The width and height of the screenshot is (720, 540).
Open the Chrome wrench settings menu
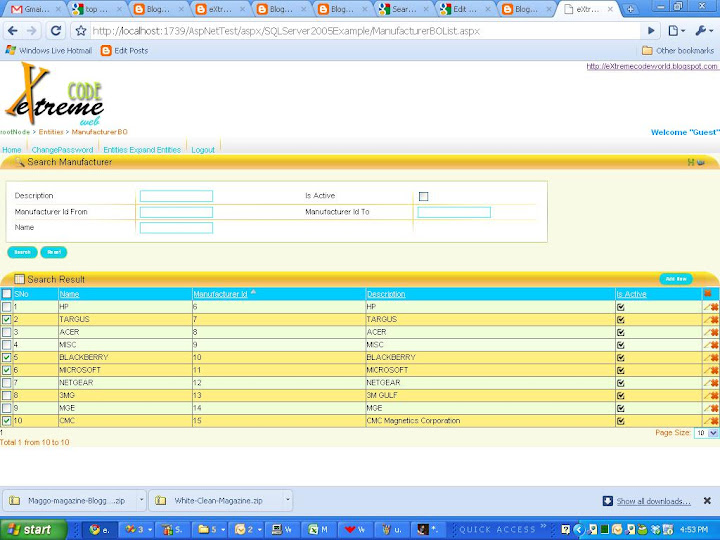(704, 31)
